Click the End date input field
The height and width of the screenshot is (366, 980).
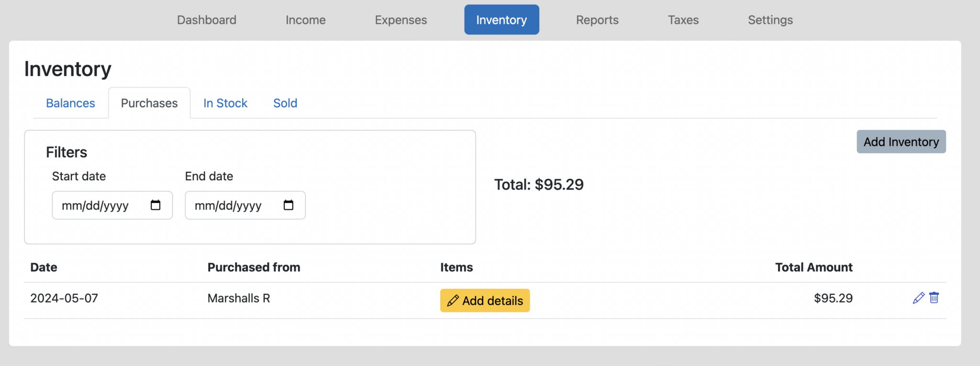(x=234, y=205)
